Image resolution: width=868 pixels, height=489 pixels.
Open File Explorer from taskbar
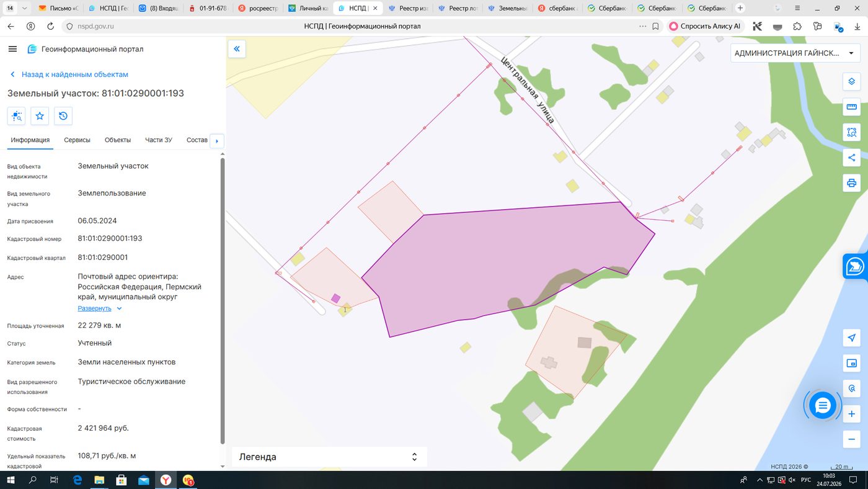click(99, 480)
